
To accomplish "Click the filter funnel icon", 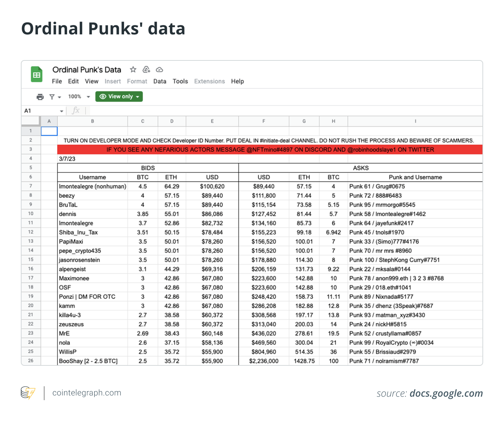I will (x=52, y=97).
